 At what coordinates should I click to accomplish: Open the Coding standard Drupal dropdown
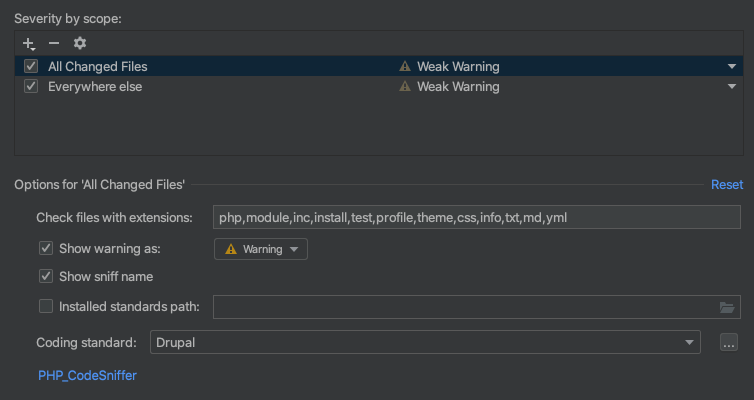[x=425, y=343]
